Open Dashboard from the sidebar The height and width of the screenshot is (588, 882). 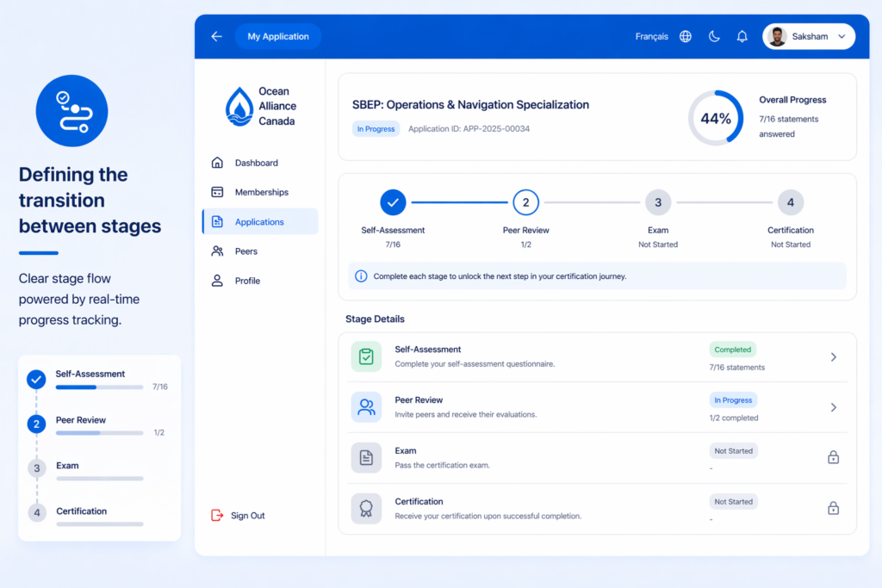pos(256,163)
